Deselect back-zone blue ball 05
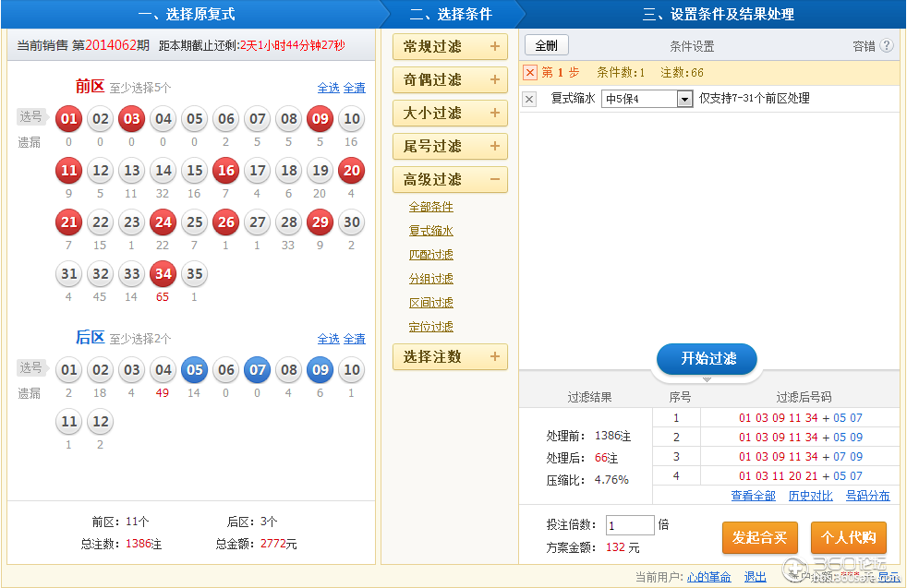Screen dimensions: 907x588 194,370
